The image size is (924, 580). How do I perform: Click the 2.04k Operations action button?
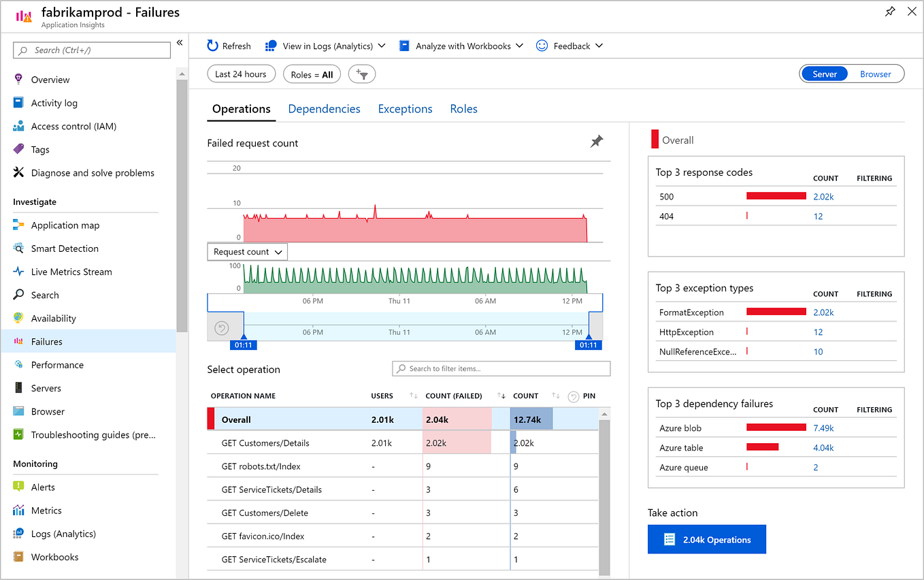[x=706, y=539]
